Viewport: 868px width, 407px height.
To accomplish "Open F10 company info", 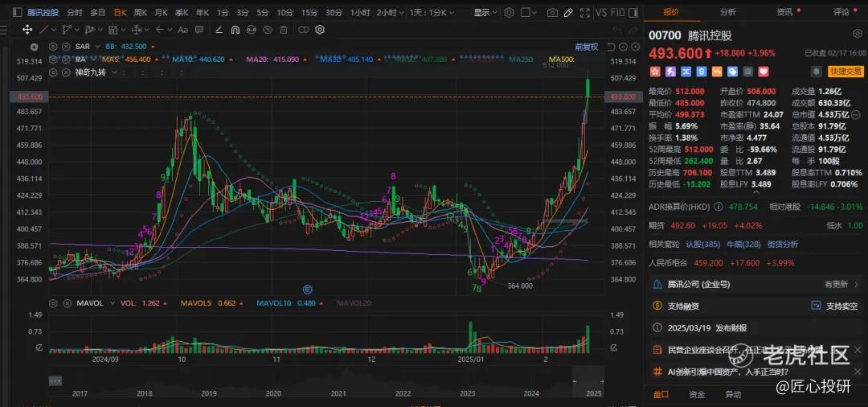I will pyautogui.click(x=618, y=12).
